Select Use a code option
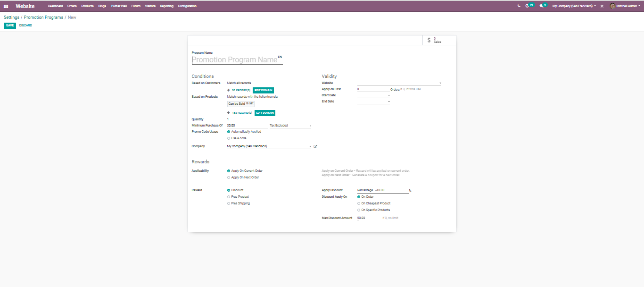 229,138
